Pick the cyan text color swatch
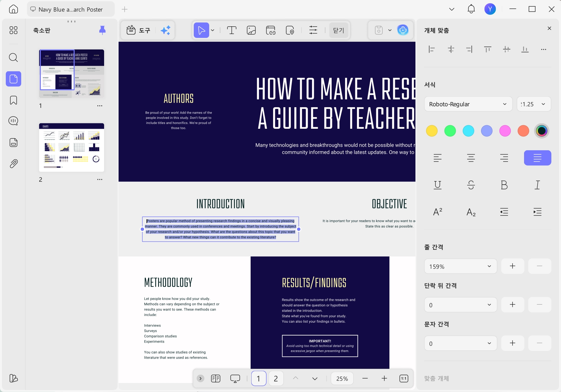The height and width of the screenshot is (392, 561). pyautogui.click(x=468, y=131)
